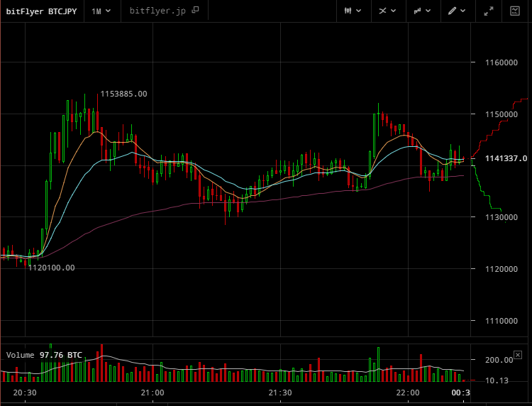Open the candlestick chart style menu
This screenshot has width=532, height=406.
(353, 11)
